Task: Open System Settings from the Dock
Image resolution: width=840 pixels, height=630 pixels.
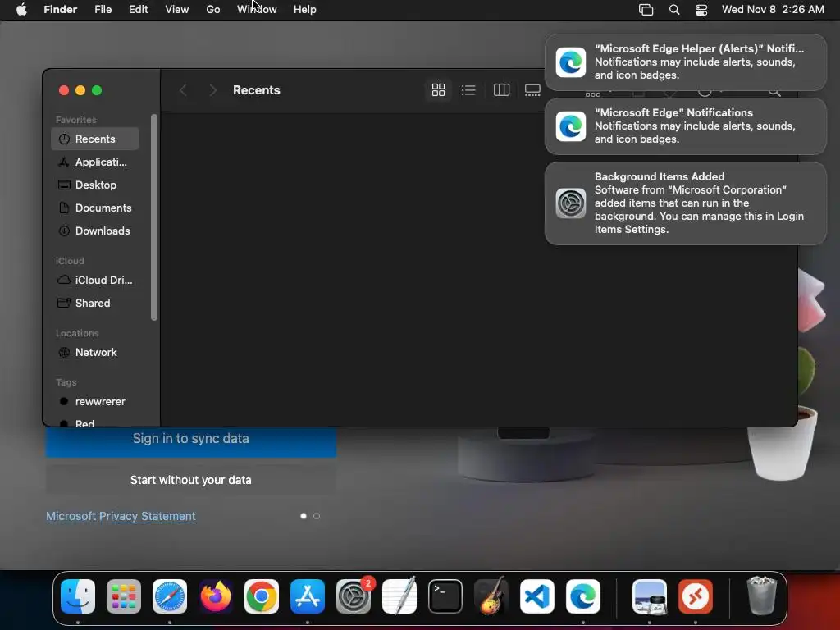Action: [x=354, y=596]
